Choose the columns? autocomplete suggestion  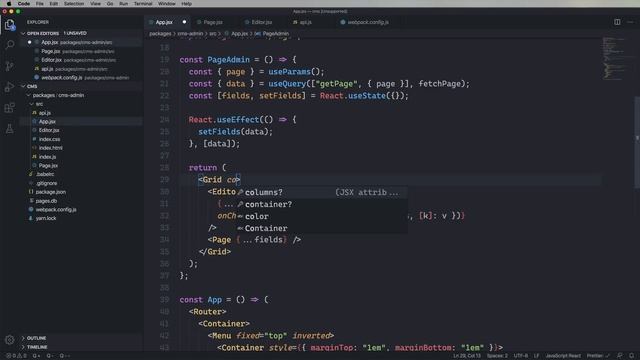point(322,192)
